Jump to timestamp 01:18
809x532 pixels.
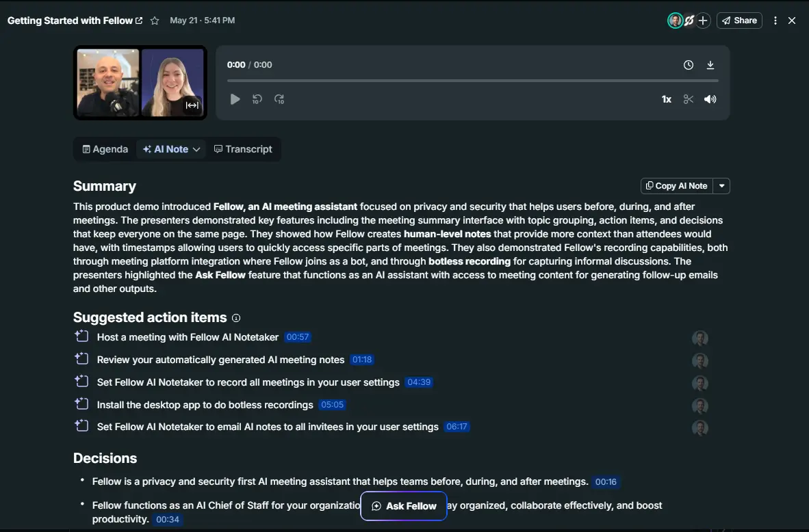(x=361, y=360)
